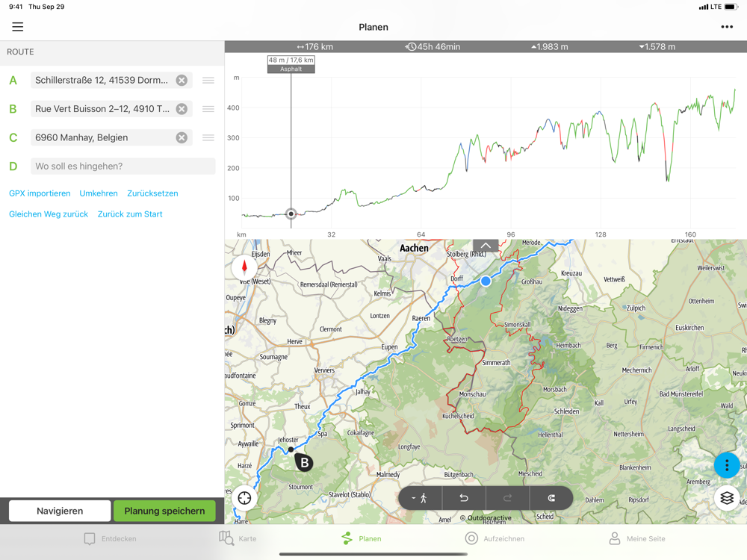
Task: Clear waypoint A Schillerstraße address
Action: (x=182, y=81)
